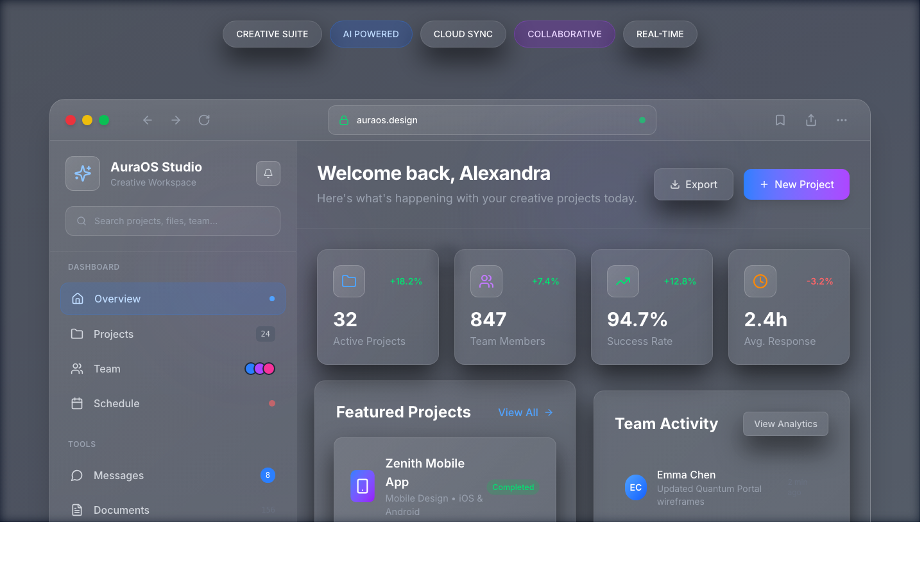The width and height of the screenshot is (924, 578).
Task: Open View Analytics for Team Activity
Action: [785, 424]
